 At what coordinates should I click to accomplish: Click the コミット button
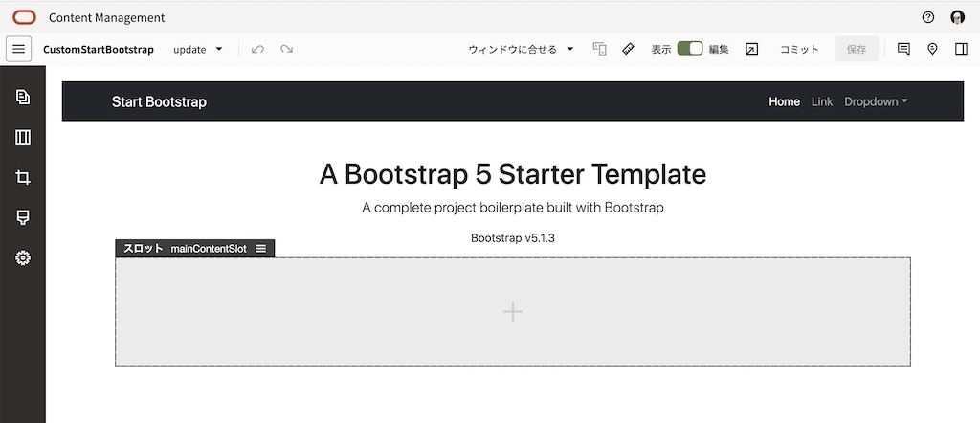point(799,49)
